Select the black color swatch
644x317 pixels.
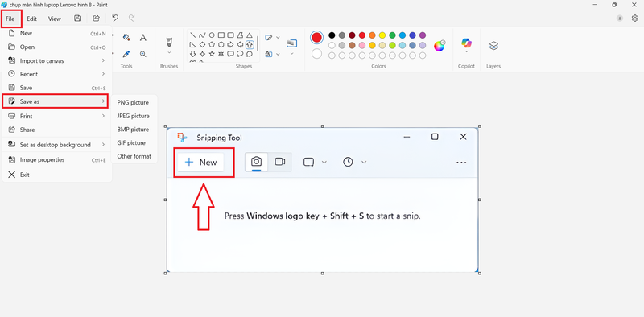point(332,35)
